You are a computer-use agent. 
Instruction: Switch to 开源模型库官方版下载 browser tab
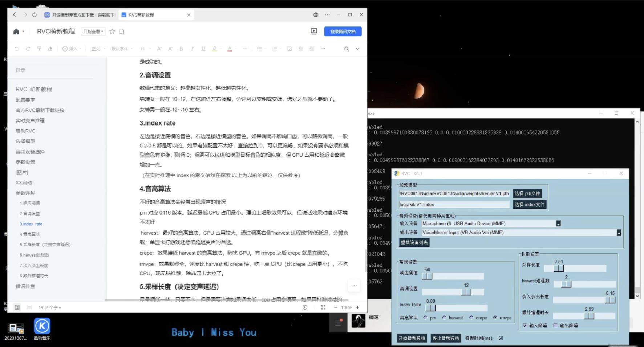(80, 15)
